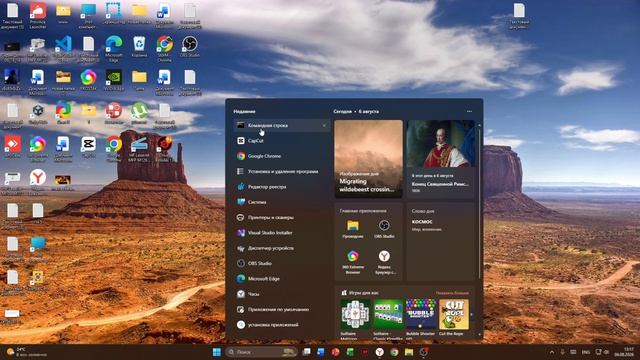Open OBS Studio in the recent list
640x360 pixels.
coord(282,263)
